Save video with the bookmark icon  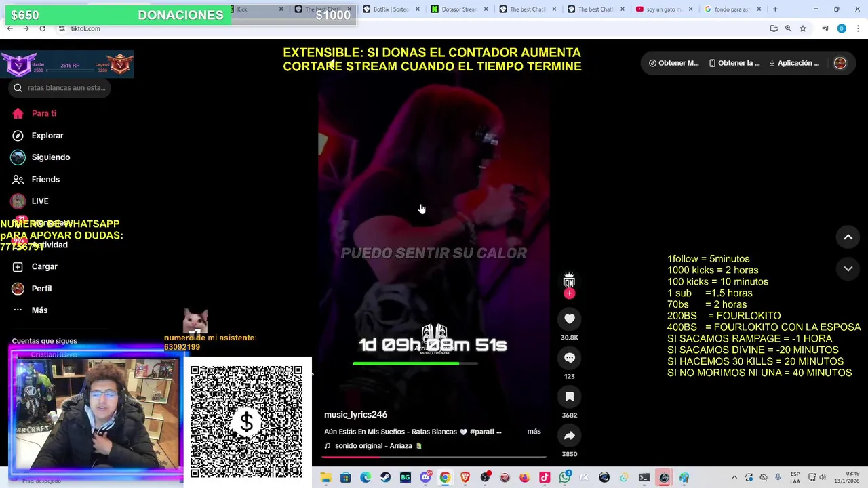click(570, 396)
